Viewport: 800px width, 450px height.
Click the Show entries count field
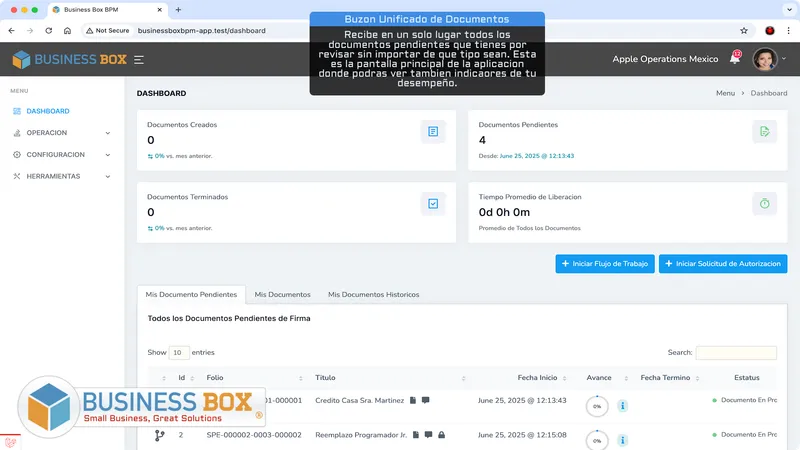179,353
